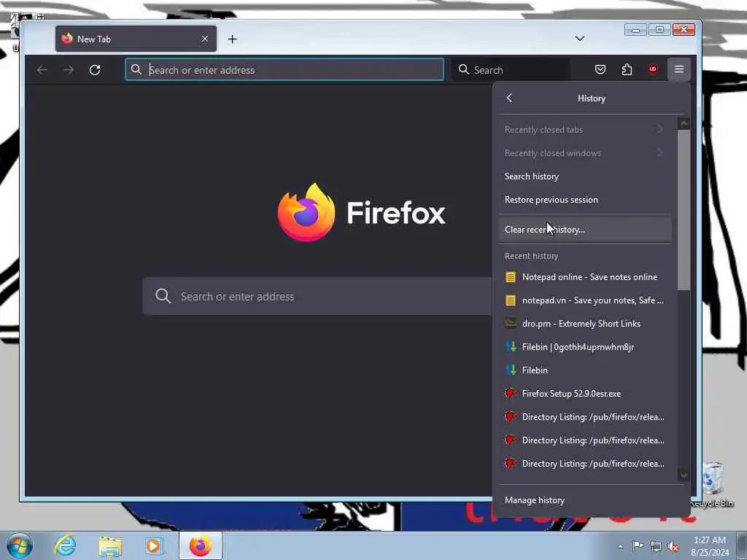
Task: Open the plain Filebin history entry
Action: [x=585, y=370]
